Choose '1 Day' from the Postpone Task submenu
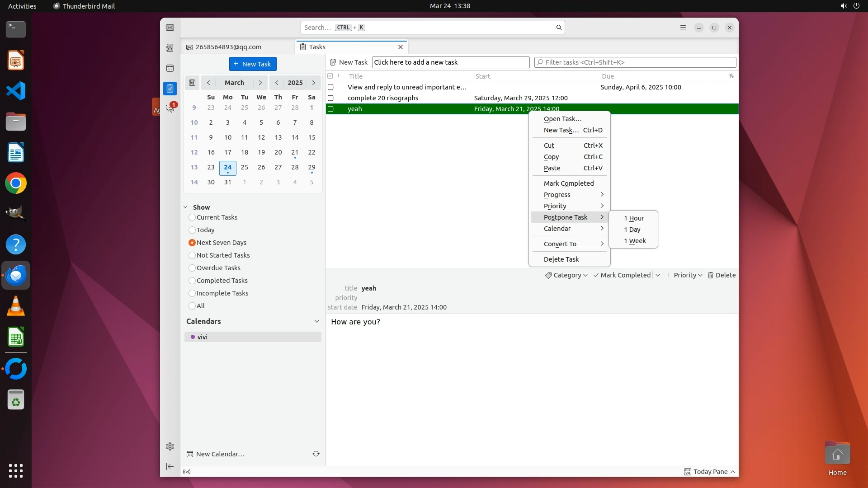Screen dimensions: 868x488 point(632,230)
